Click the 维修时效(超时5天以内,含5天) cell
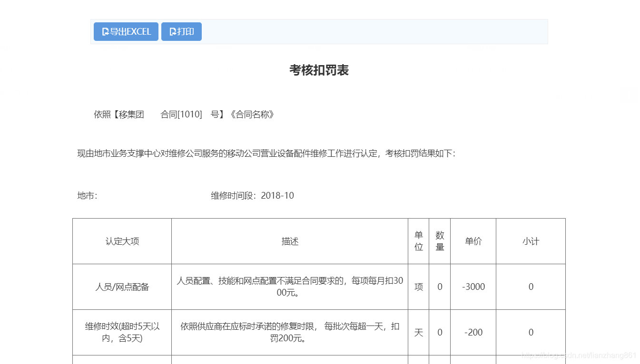640x364 pixels. pos(122,333)
